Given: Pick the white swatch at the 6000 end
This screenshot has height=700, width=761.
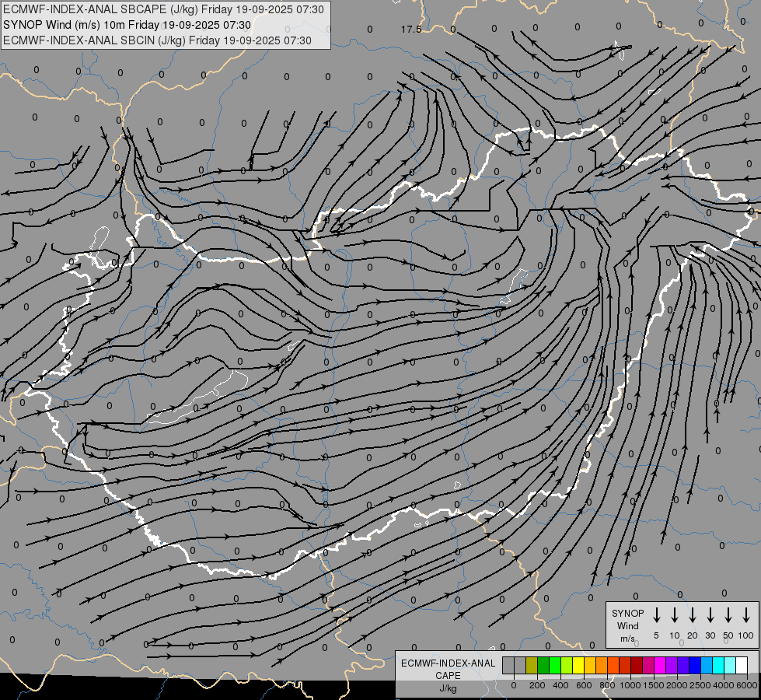Looking at the screenshot, I should [742, 665].
